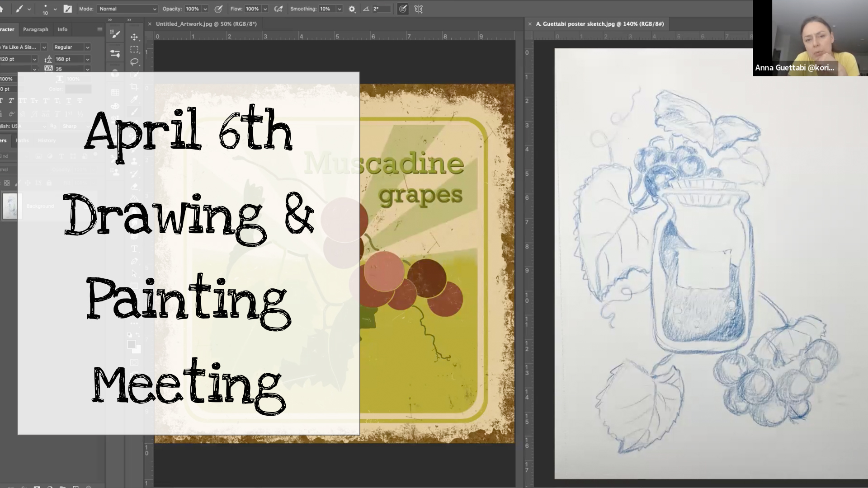868x488 pixels.
Task: Select the Lasso tool
Action: tap(134, 62)
